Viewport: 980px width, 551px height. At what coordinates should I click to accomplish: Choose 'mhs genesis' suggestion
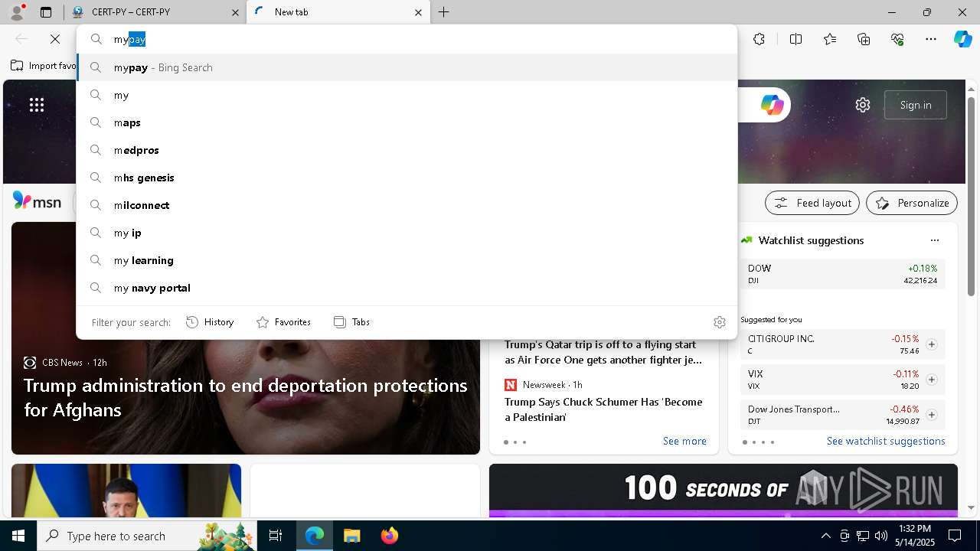(407, 178)
